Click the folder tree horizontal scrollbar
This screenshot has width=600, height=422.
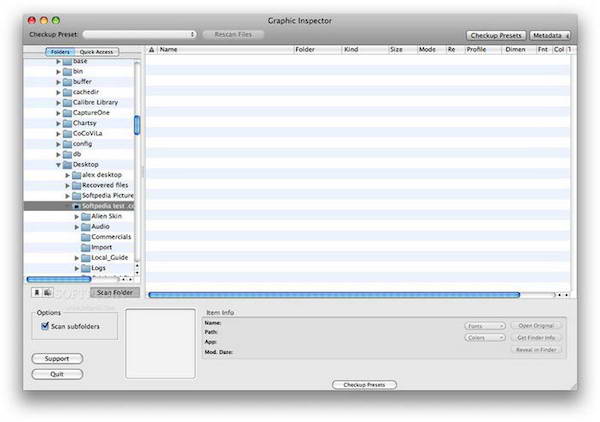(59, 280)
